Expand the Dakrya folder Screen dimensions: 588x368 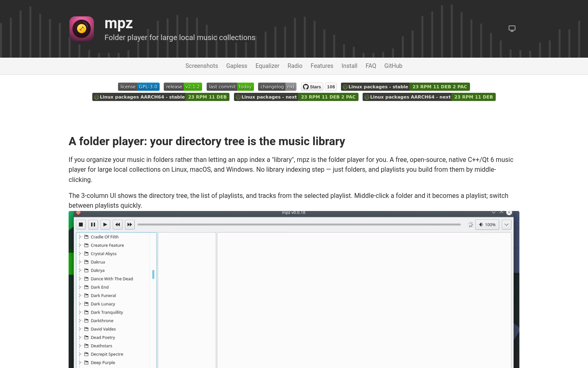pos(80,270)
